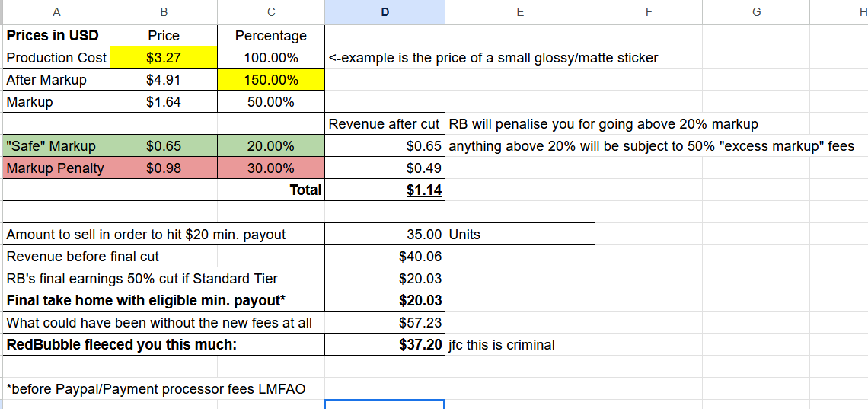Click the Paypal/Payment processor fees footnote
868x409 pixels.
point(155,389)
